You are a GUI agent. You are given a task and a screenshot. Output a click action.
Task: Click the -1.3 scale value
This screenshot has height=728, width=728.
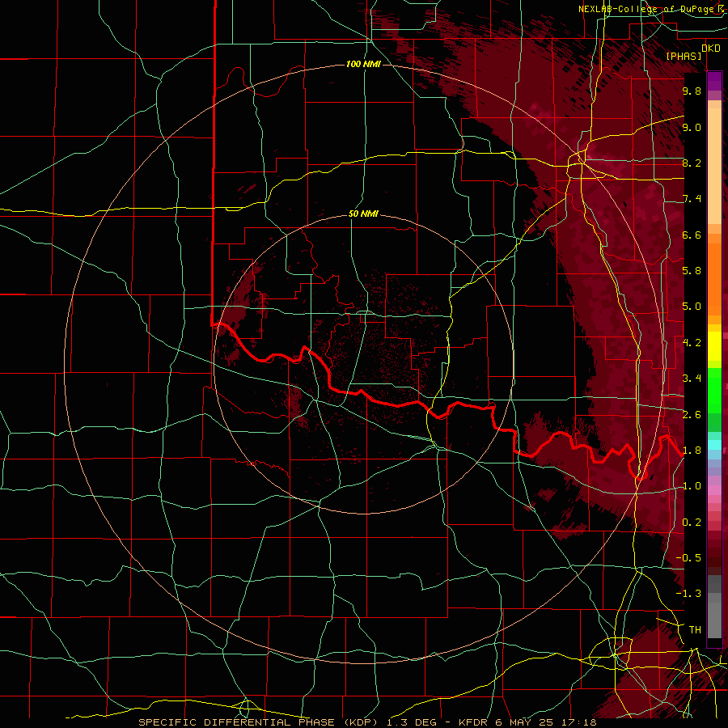point(688,594)
